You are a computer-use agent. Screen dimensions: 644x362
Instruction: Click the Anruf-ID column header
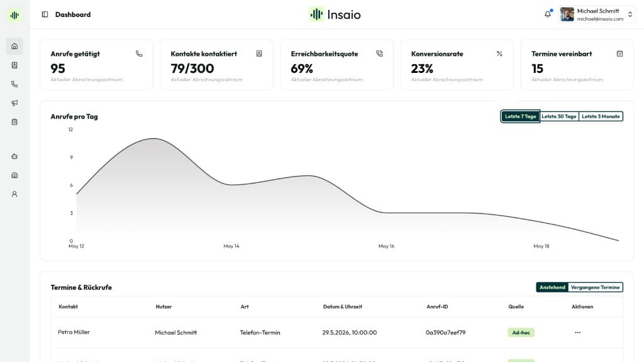click(x=437, y=307)
